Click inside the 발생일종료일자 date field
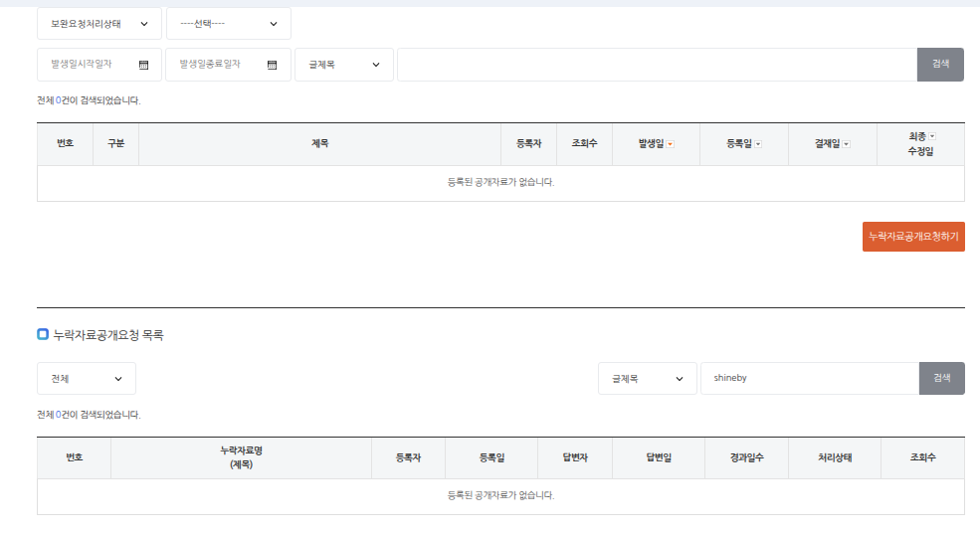This screenshot has height=537, width=980. pyautogui.click(x=217, y=65)
